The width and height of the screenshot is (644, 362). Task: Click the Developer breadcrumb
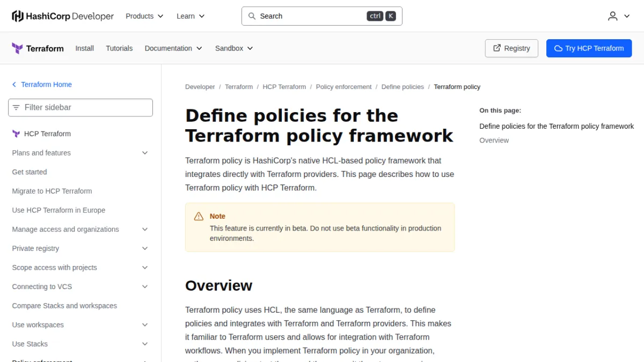[200, 87]
